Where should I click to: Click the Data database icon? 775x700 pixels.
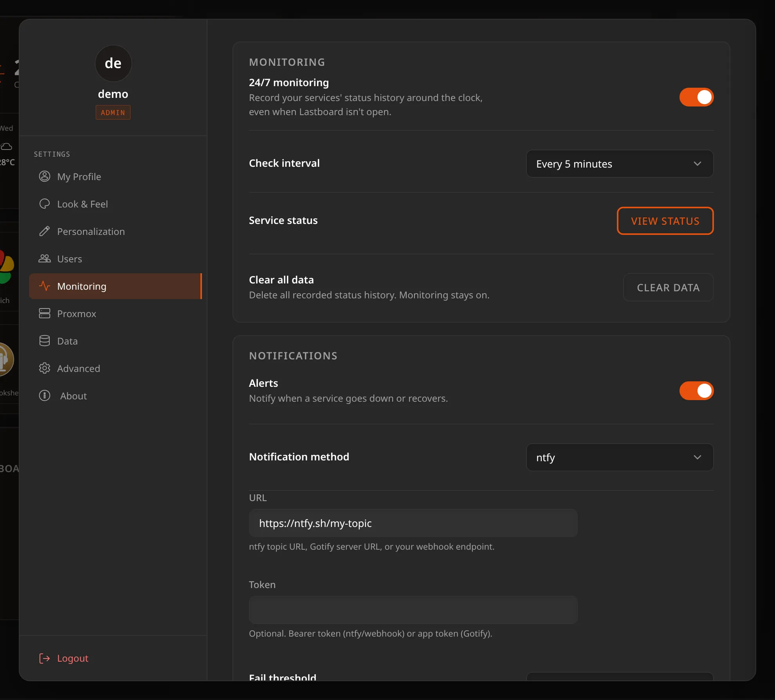coord(45,341)
